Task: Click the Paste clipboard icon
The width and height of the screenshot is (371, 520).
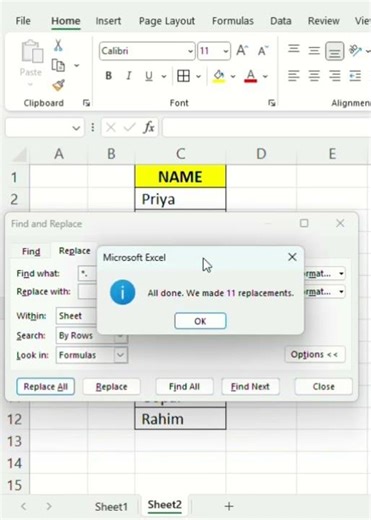Action: point(32,52)
